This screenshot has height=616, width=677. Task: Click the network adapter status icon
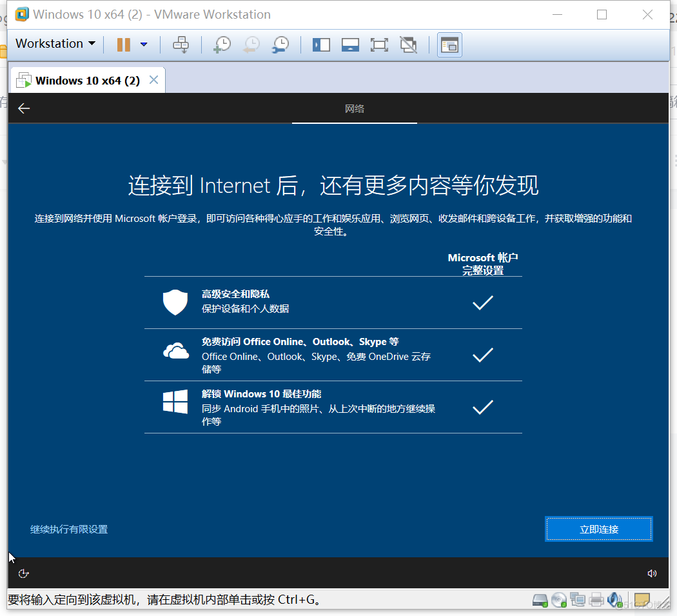click(x=578, y=600)
